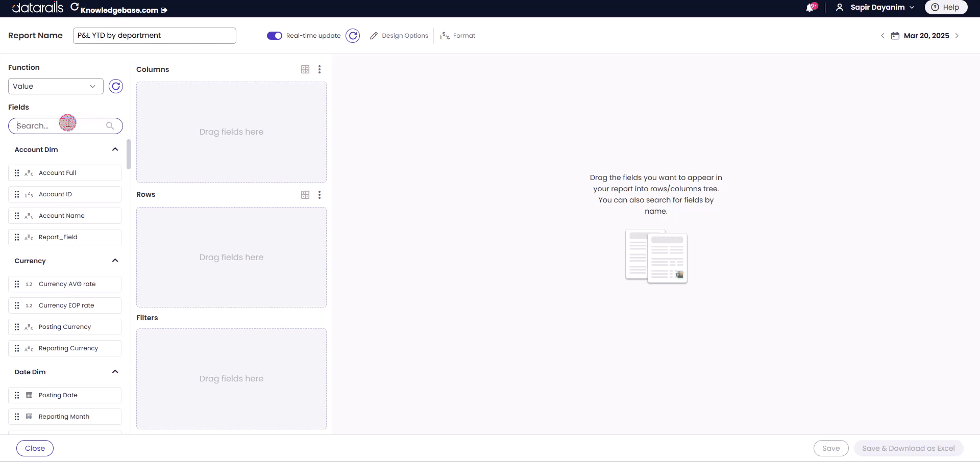Click drag handle of Report_Field
Screen dimensions: 980x462
(x=17, y=237)
